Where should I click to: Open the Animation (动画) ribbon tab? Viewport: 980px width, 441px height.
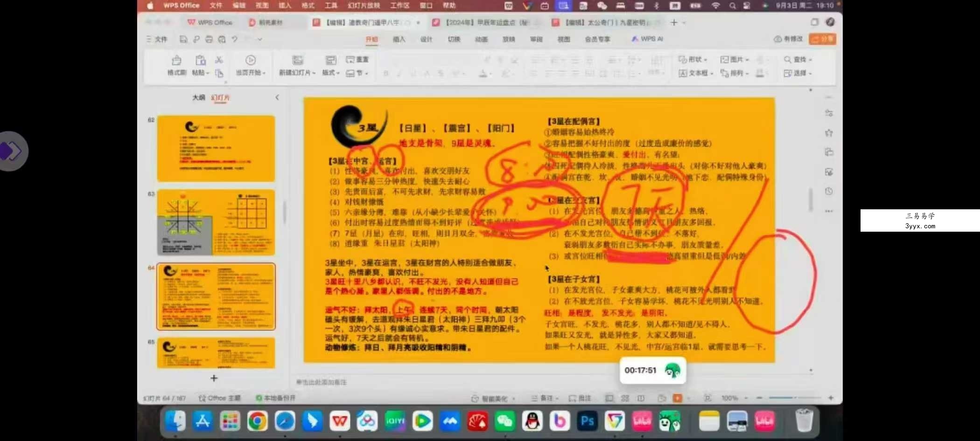pyautogui.click(x=482, y=39)
